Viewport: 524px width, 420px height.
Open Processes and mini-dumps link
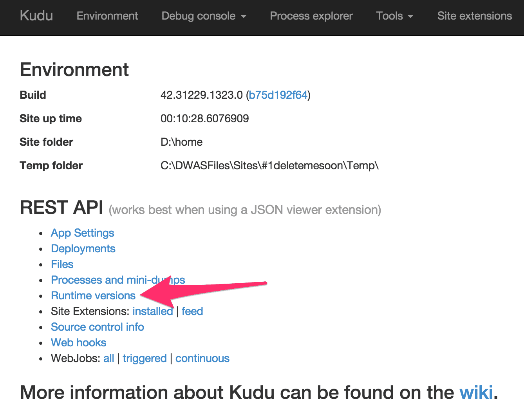click(118, 280)
